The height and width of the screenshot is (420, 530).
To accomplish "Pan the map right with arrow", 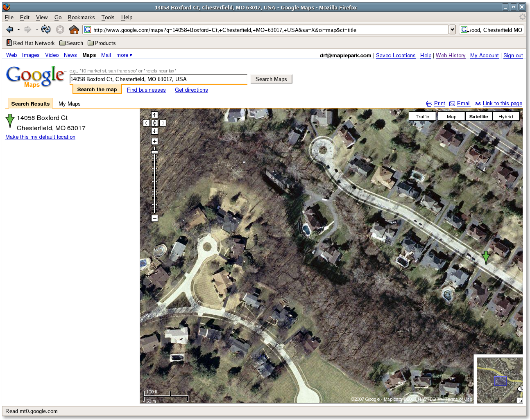I will click(x=163, y=123).
